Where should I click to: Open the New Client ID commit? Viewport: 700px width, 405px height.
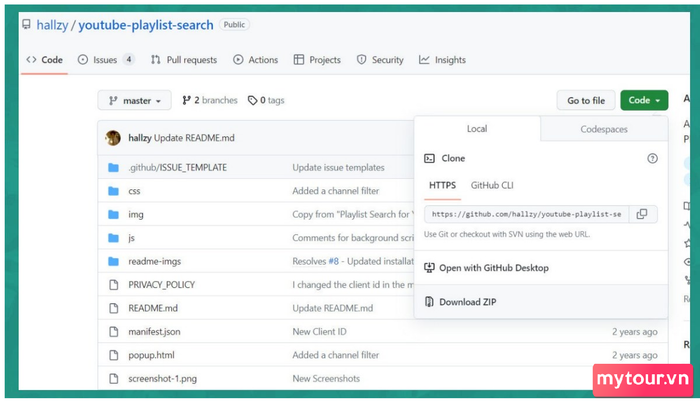coord(319,332)
